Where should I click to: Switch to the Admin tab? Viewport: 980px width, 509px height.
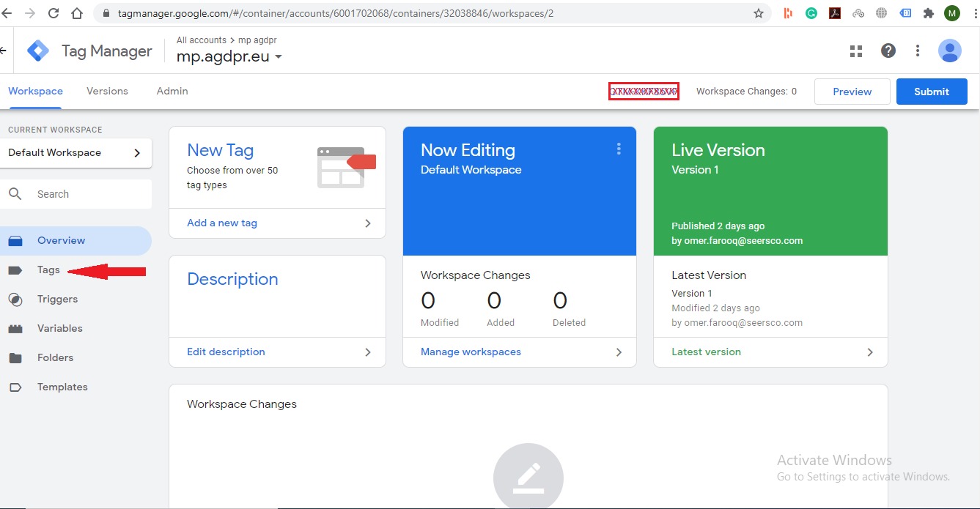172,92
